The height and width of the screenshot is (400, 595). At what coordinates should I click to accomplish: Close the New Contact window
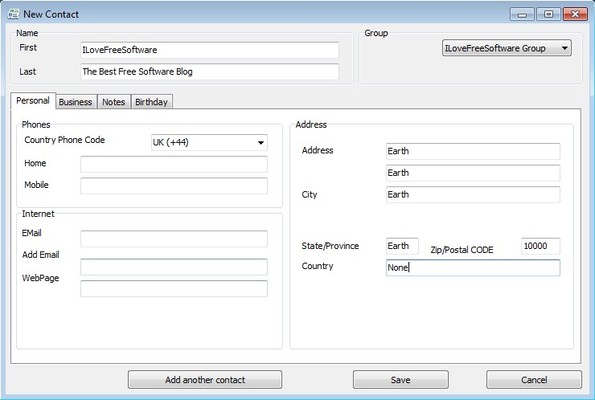pos(575,14)
